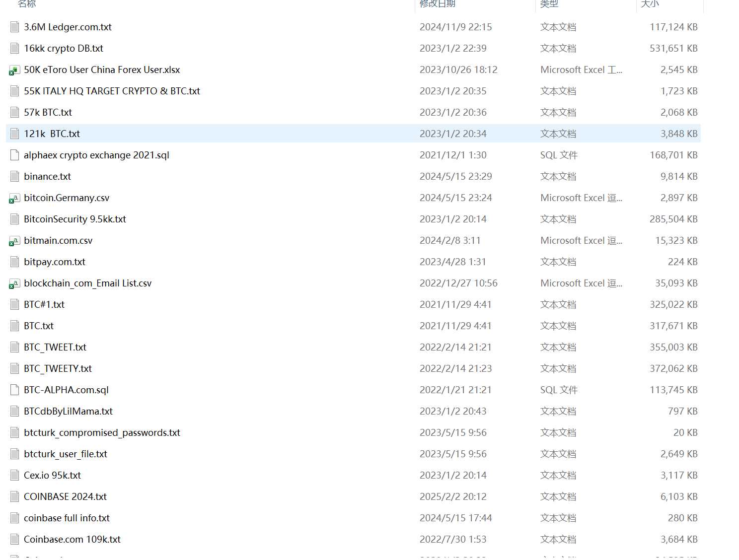Click the icon of BTC#1.txt
Screen dimensions: 739x560
[14, 304]
